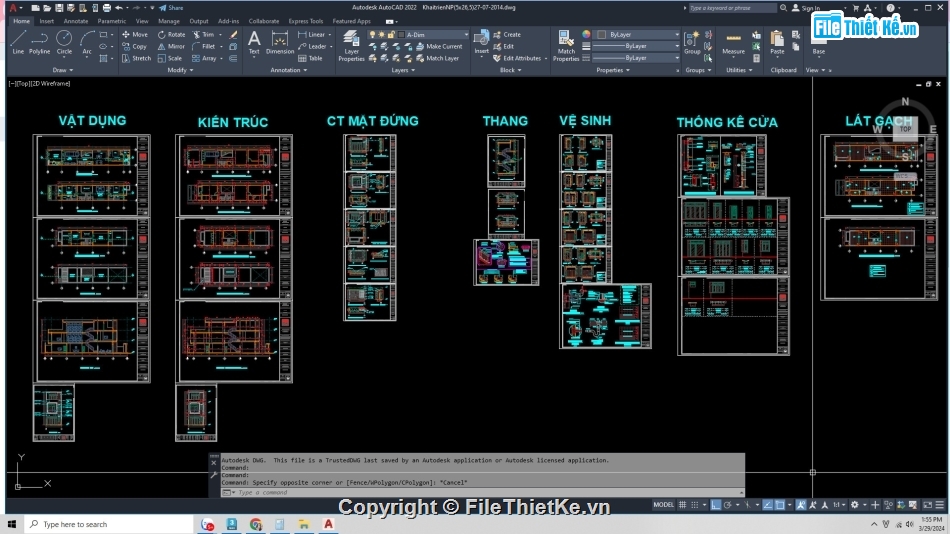This screenshot has height=534, width=950.
Task: Toggle the A-Dim layer lock icon
Action: [x=391, y=35]
